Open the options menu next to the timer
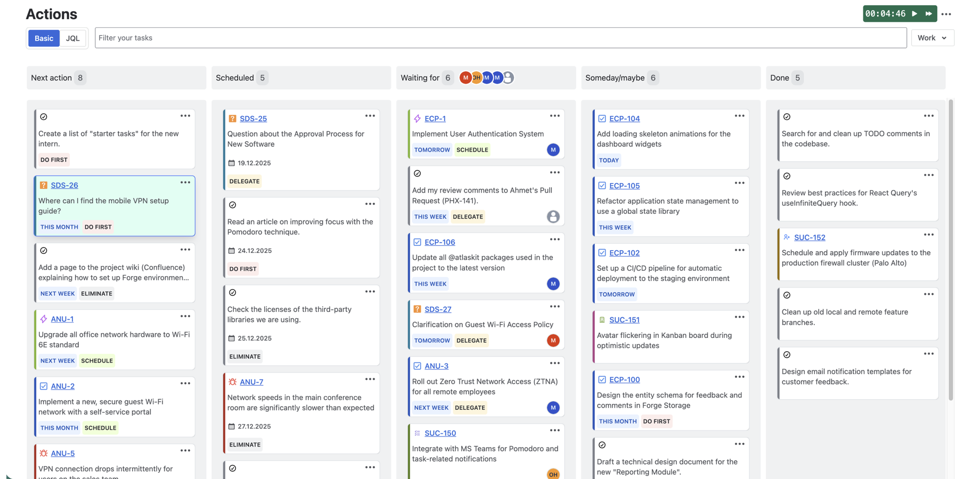The image size is (980, 479). [x=946, y=14]
